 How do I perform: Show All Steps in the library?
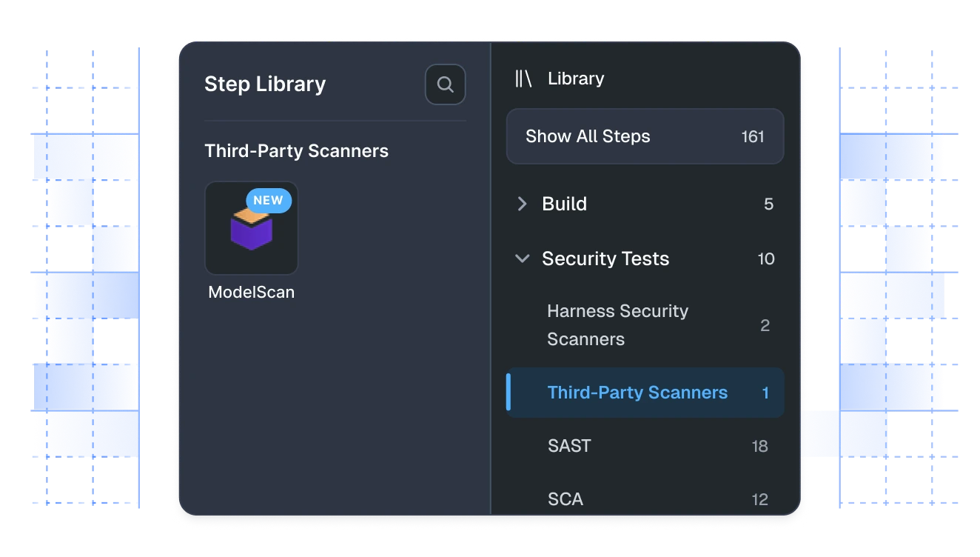pos(645,136)
